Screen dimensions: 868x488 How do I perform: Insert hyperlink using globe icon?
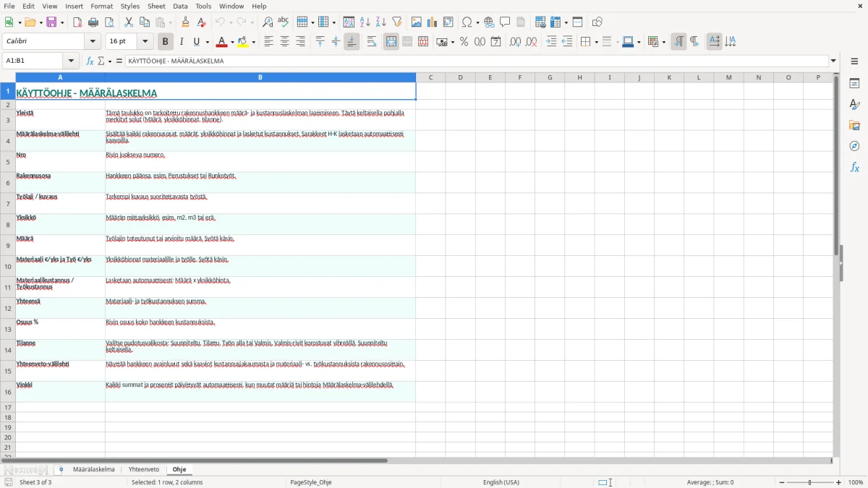pos(489,22)
